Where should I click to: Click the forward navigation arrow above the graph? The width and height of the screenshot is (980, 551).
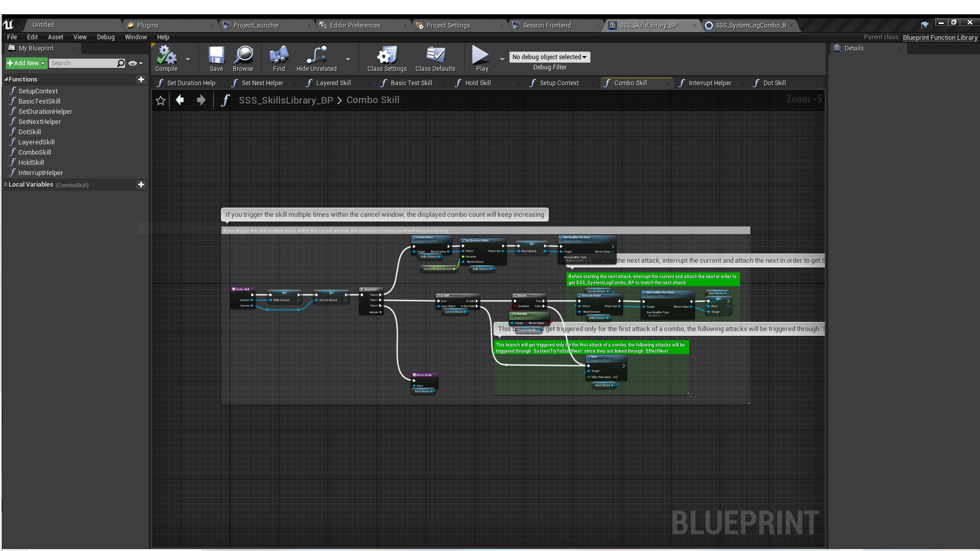(x=201, y=100)
